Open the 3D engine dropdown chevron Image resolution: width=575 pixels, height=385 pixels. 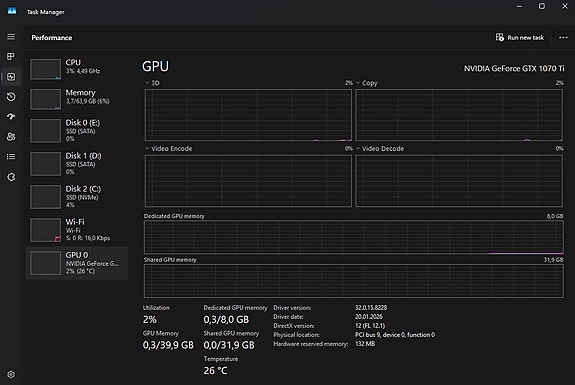(x=147, y=83)
